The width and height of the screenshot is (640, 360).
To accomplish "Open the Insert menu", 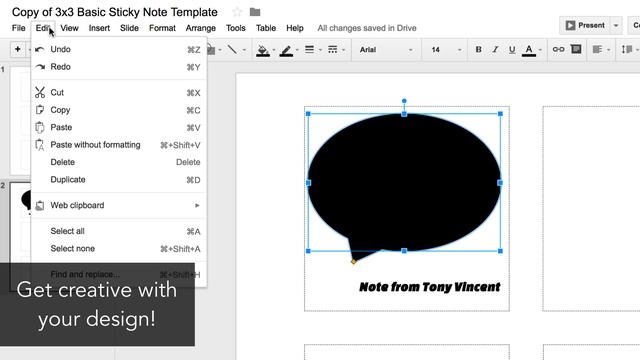I will click(99, 28).
